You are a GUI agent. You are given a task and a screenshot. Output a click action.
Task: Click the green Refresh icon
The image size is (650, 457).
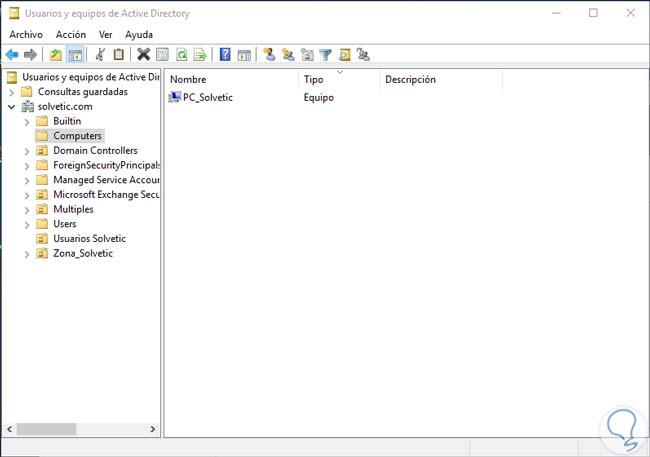182,54
